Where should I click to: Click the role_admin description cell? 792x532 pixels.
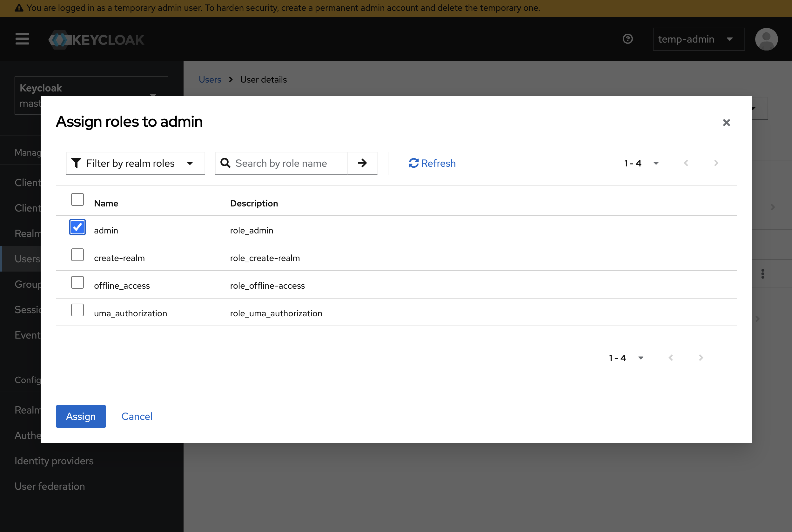click(252, 230)
